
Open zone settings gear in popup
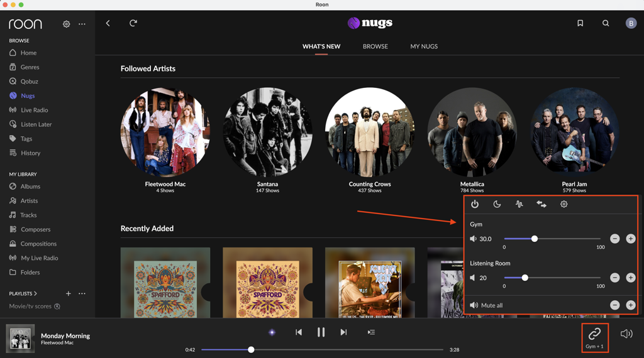[564, 204]
